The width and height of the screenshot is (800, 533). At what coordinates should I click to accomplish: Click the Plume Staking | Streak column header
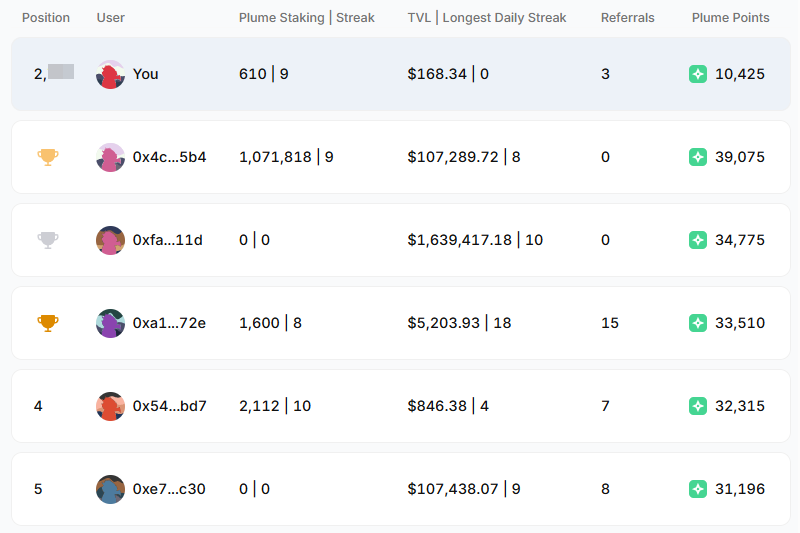[307, 18]
